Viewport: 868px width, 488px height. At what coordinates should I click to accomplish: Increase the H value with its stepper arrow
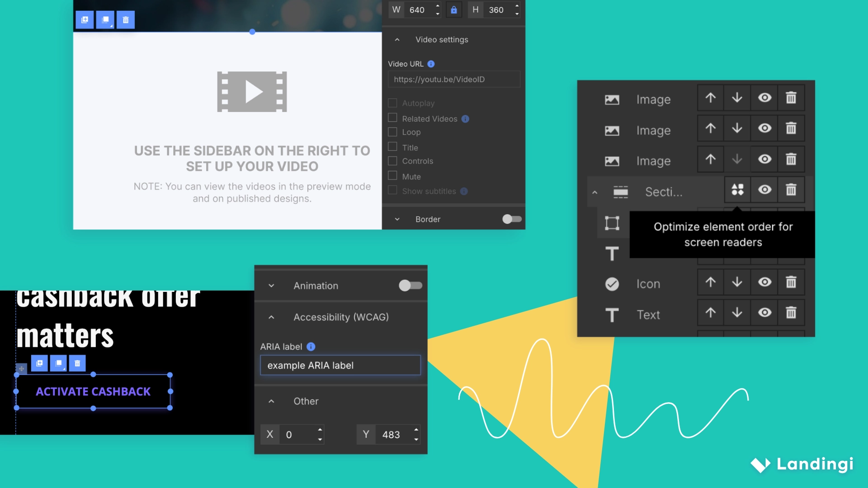[x=516, y=7]
